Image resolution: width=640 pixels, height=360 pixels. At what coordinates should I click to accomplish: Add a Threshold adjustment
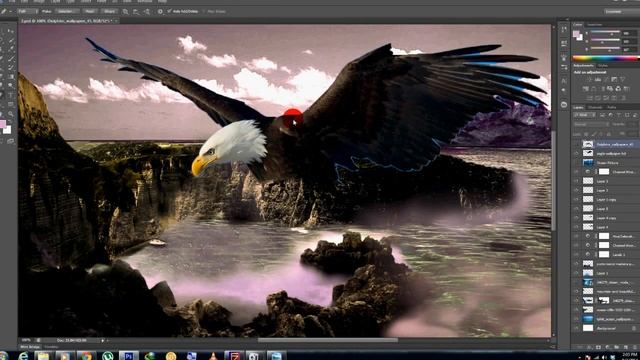click(x=606, y=98)
